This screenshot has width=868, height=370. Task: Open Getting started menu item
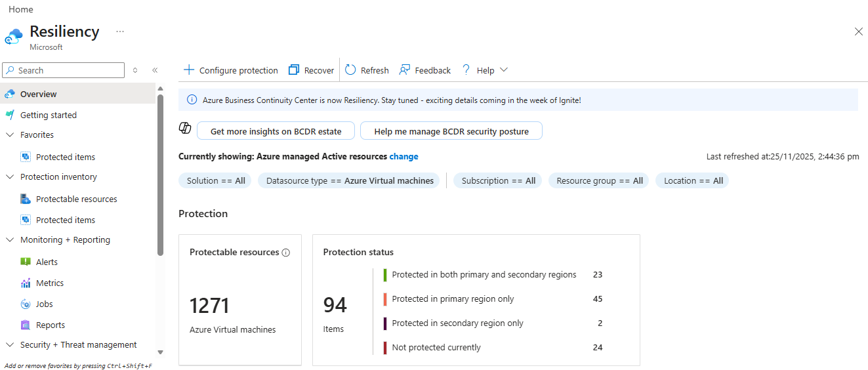pyautogui.click(x=49, y=115)
